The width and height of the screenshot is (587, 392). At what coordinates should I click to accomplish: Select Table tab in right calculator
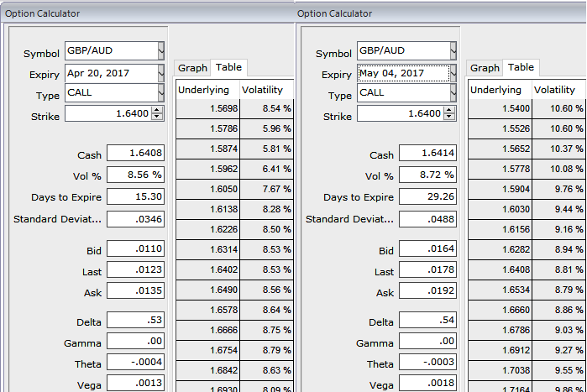point(521,67)
